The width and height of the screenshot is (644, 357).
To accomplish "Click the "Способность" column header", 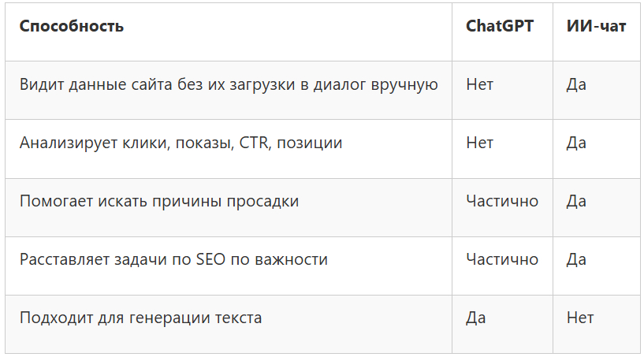I will point(72,26).
